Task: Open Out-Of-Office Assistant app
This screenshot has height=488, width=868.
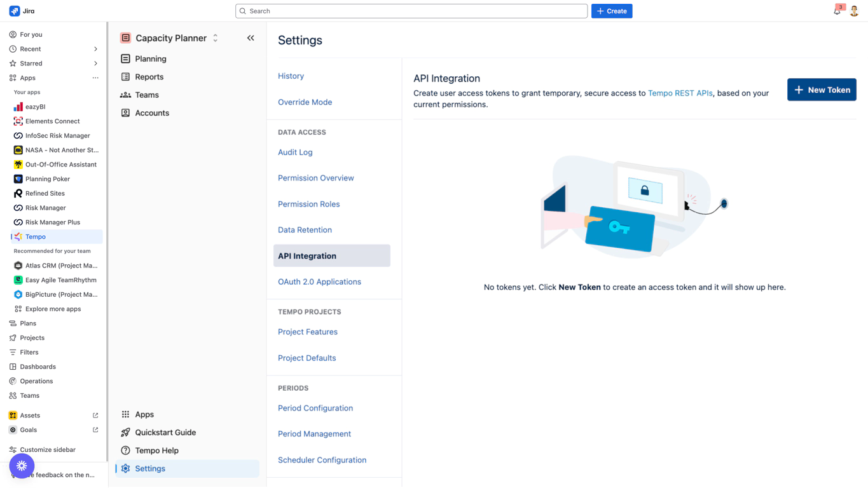Action: tap(60, 165)
